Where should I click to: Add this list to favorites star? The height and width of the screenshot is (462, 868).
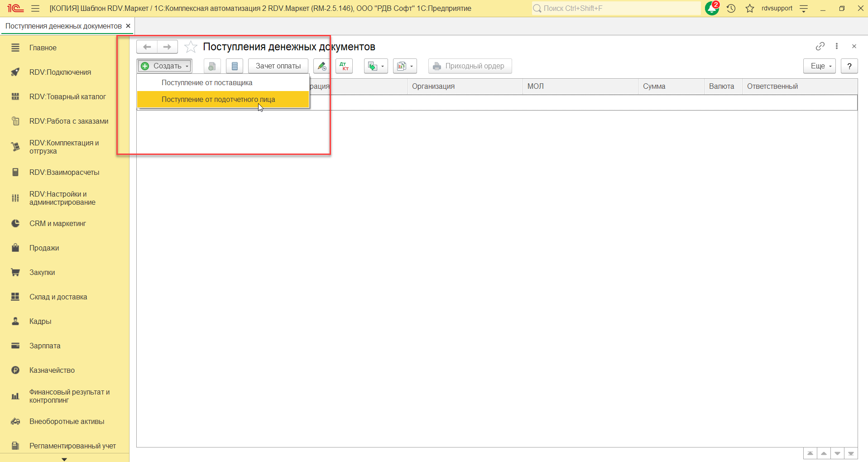click(191, 47)
